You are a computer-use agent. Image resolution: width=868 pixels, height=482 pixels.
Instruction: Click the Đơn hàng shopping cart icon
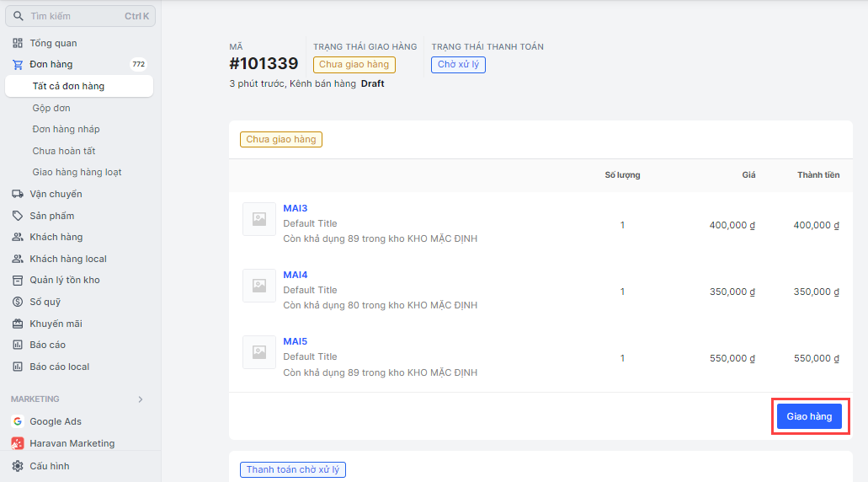point(18,65)
